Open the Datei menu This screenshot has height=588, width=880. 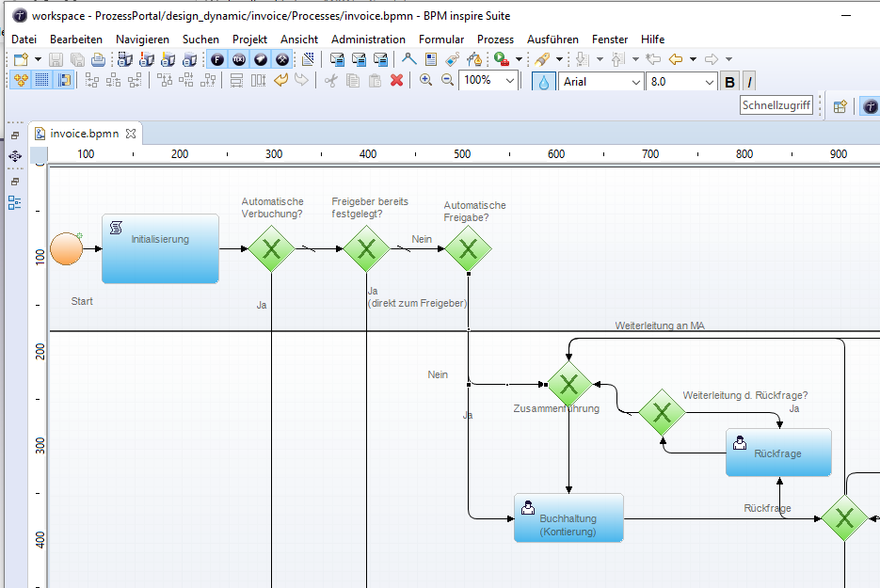[x=24, y=40]
